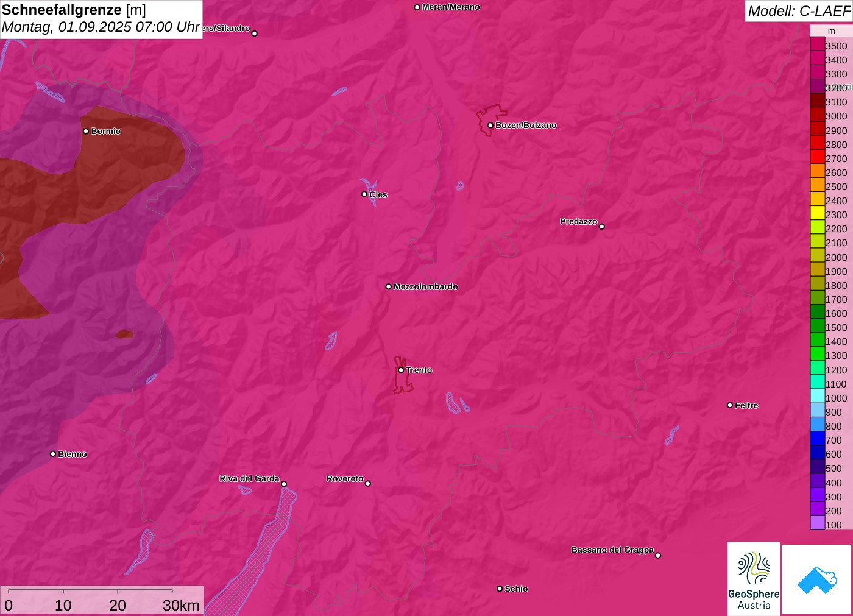Viewport: 853px width, 616px height.
Task: Click the Predazzo label text
Action: pos(579,222)
